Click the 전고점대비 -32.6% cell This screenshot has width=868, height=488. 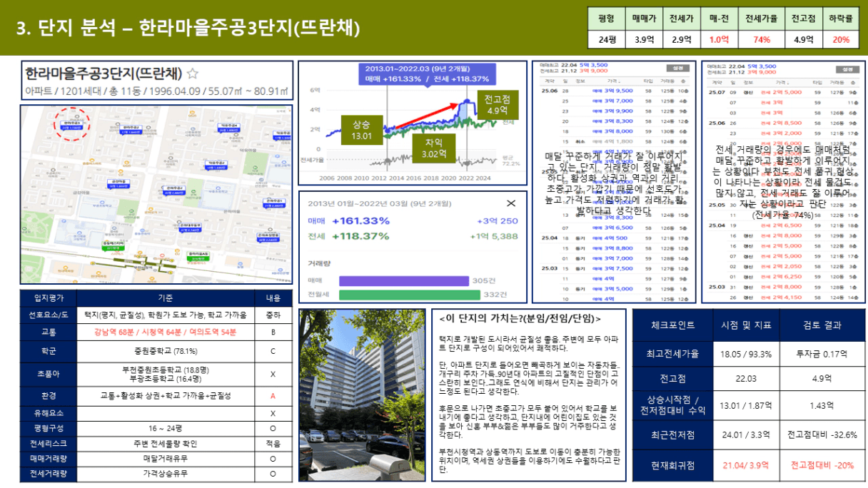tap(822, 434)
